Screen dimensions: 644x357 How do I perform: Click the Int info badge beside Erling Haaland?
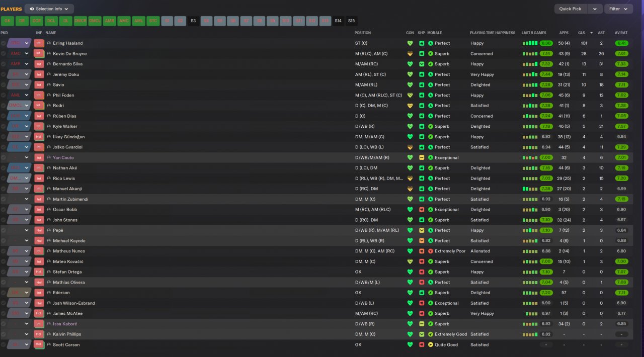(39, 43)
